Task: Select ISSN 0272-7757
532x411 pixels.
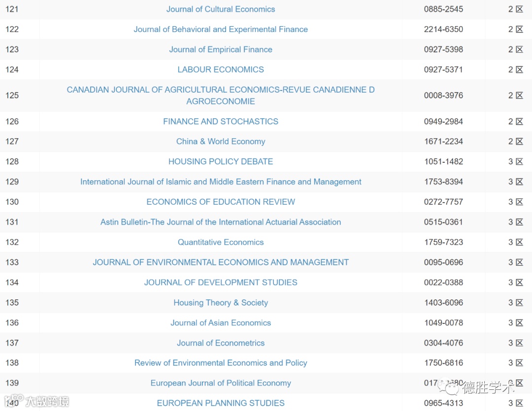Action: [x=443, y=202]
